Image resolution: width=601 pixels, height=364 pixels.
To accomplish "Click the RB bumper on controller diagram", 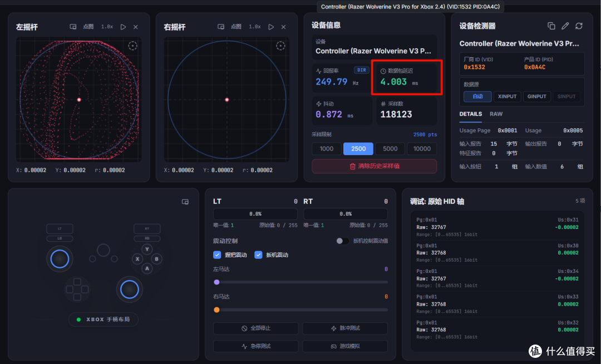I will [147, 238].
